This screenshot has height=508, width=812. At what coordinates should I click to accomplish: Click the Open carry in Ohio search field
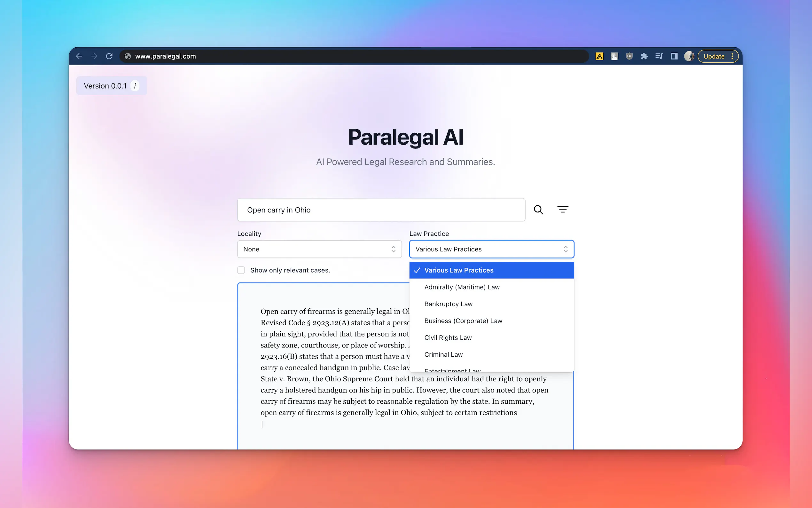click(381, 210)
